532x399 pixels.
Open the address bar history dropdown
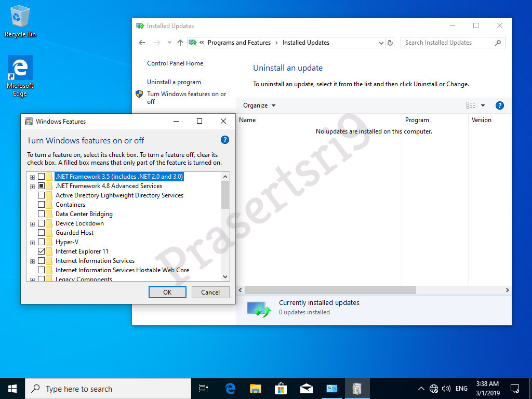click(x=381, y=43)
